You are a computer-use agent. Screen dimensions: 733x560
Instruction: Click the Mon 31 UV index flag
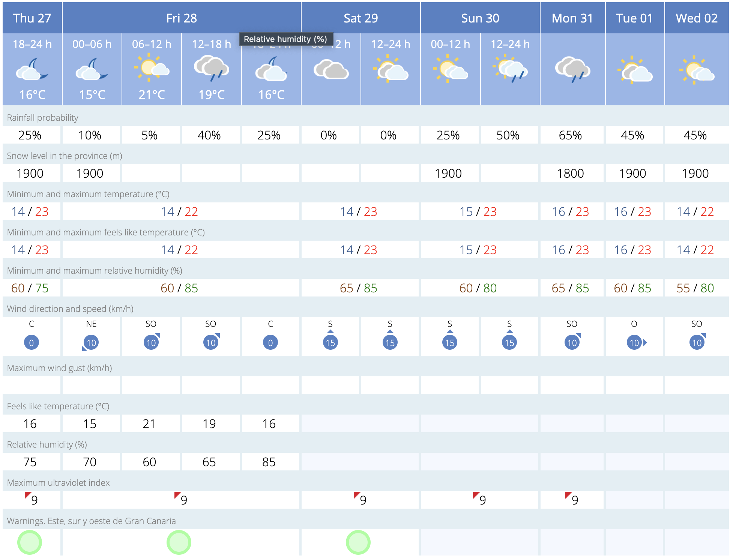click(569, 496)
